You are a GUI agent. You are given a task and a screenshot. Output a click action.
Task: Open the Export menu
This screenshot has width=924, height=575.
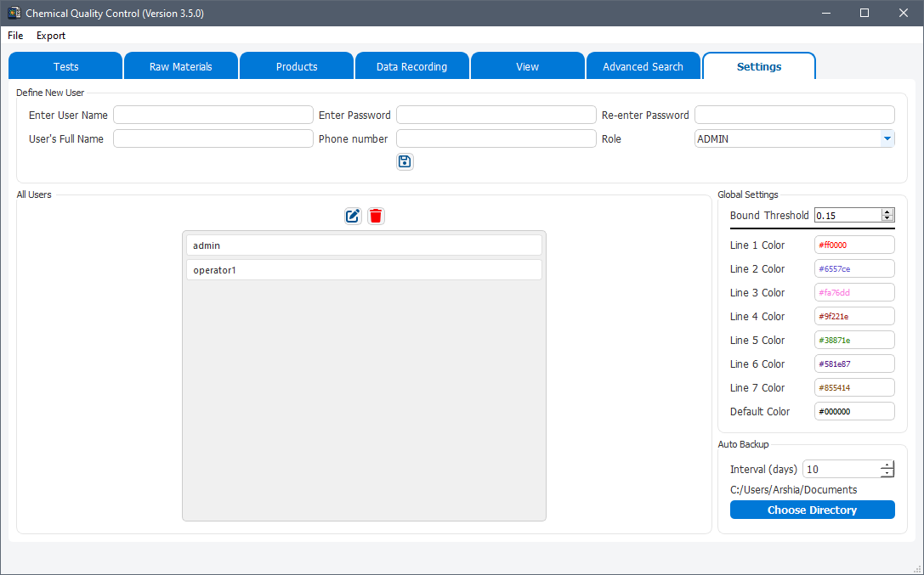click(50, 36)
